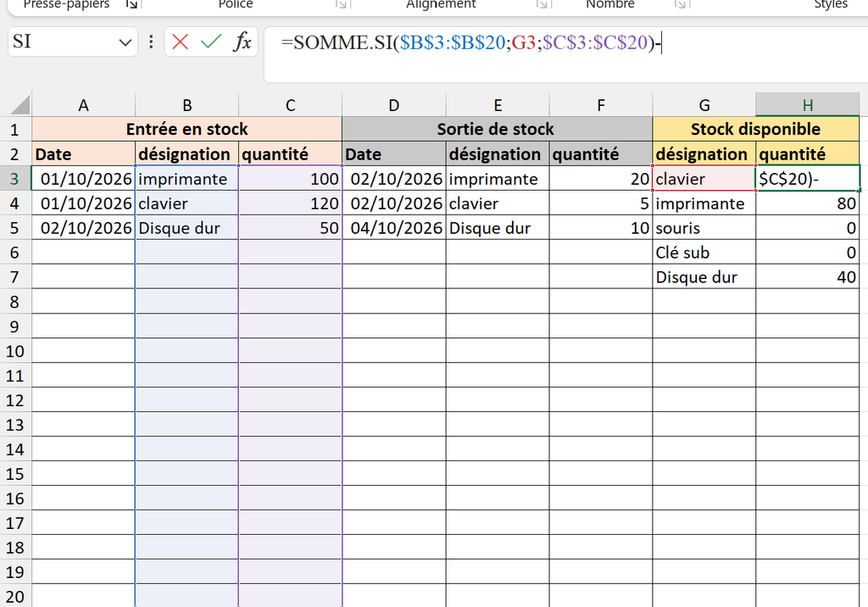Select column E header
This screenshot has height=607, width=868.
pyautogui.click(x=498, y=104)
